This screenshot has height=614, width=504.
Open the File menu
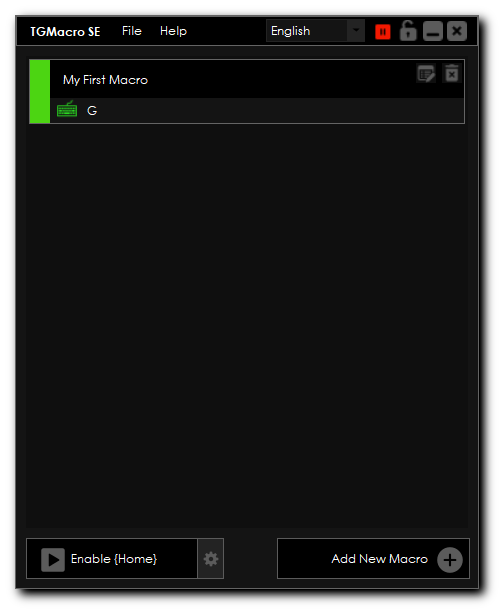point(132,31)
